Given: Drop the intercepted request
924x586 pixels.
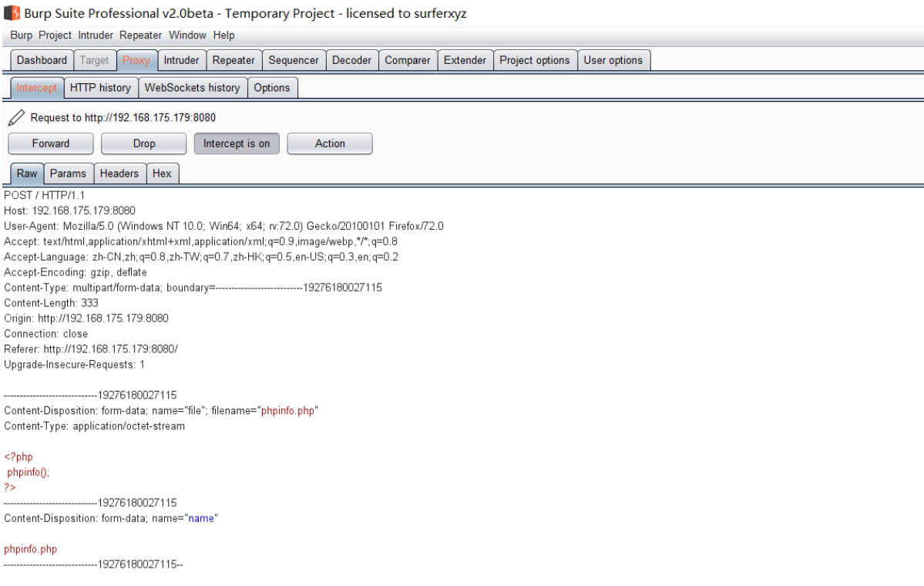Looking at the screenshot, I should point(144,144).
